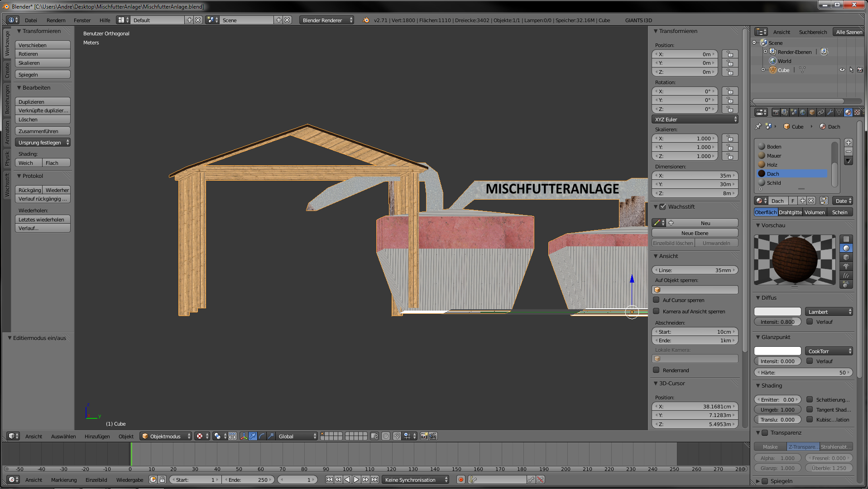Image resolution: width=868 pixels, height=489 pixels.
Task: Open the Objektmodus mode dropdown
Action: [166, 436]
